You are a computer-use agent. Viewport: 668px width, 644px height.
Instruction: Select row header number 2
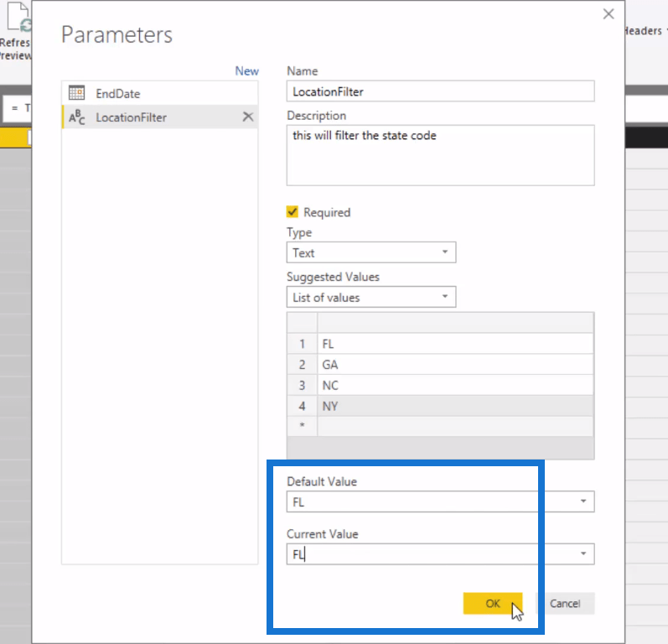click(302, 365)
